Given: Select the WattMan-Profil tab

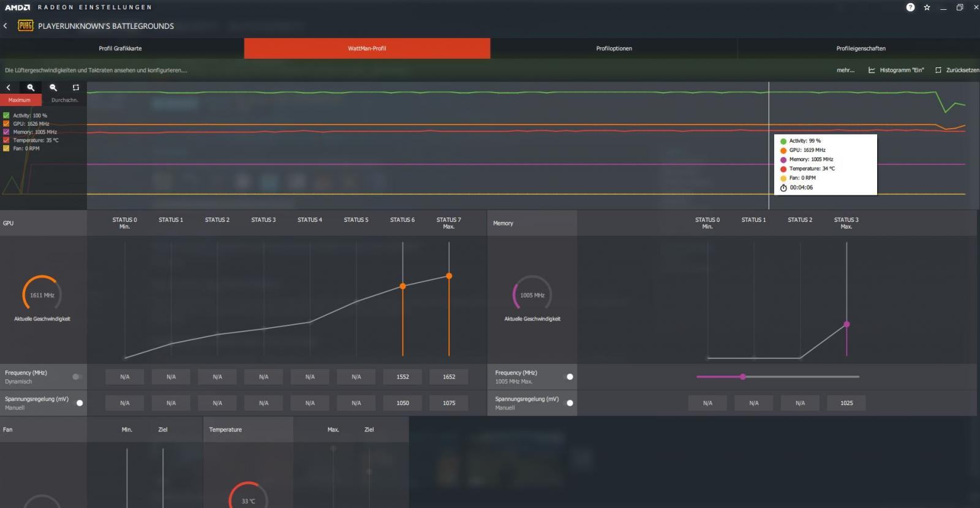Looking at the screenshot, I should 367,48.
